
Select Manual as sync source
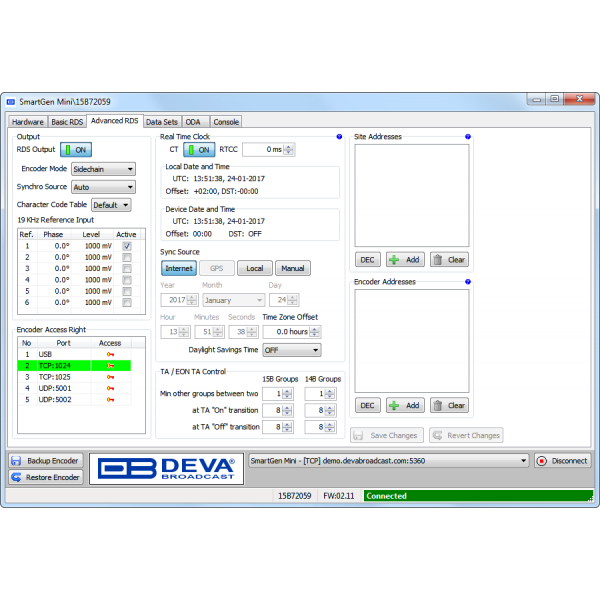293,268
